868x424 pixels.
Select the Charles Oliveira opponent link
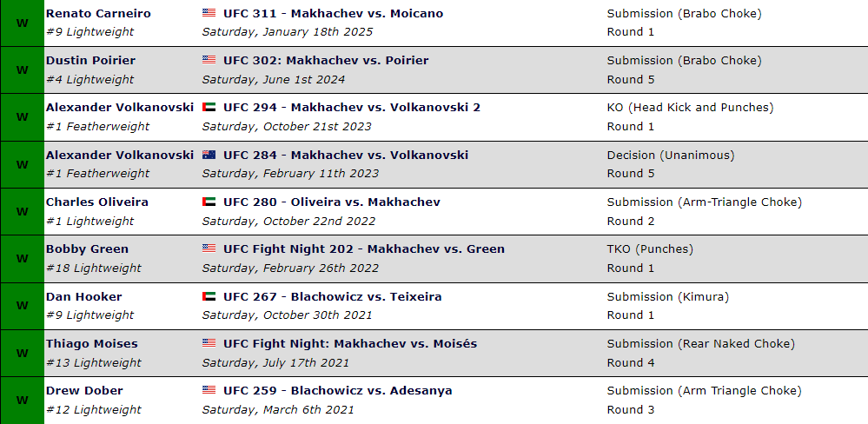point(96,202)
